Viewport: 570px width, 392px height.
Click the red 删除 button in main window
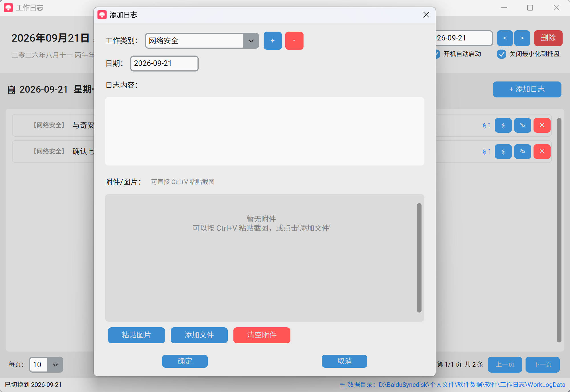coord(548,38)
